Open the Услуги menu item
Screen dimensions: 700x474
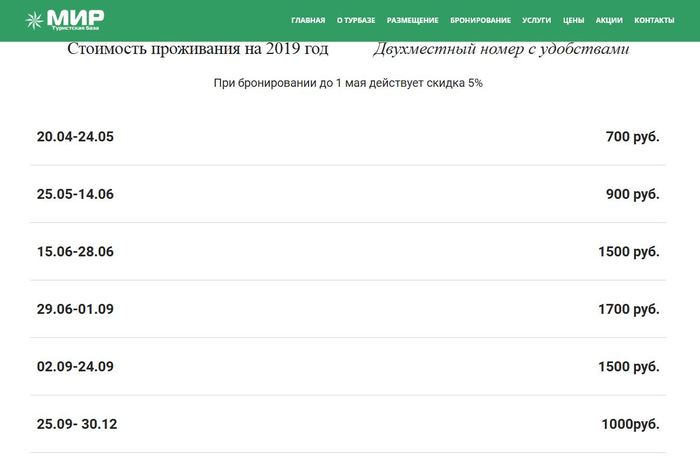point(536,21)
